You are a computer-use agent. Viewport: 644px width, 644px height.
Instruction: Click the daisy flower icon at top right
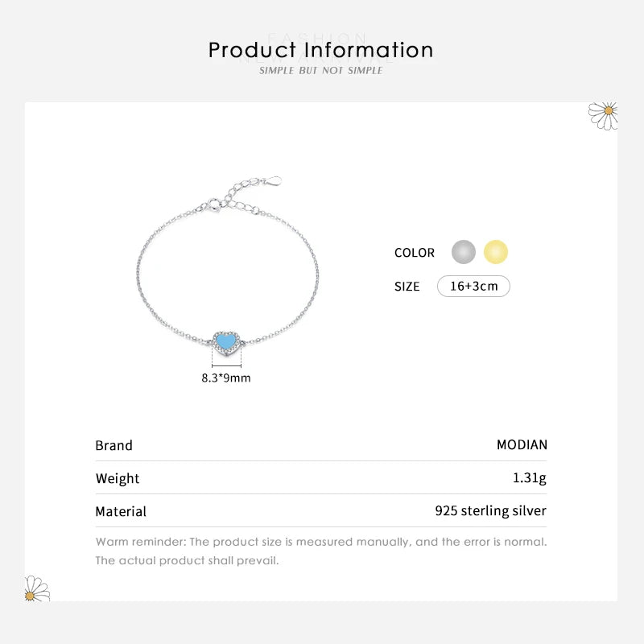pyautogui.click(x=603, y=115)
